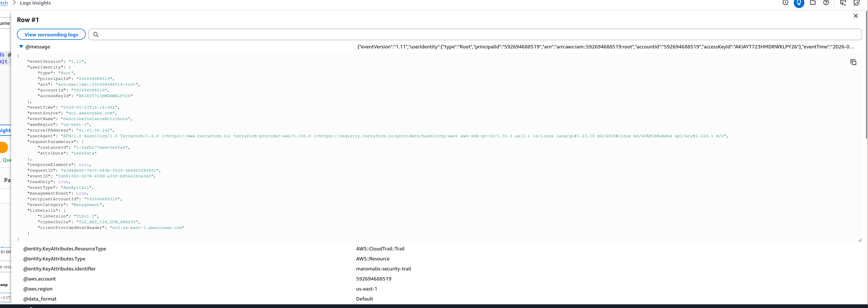Click the folder icon in top bar

tap(812, 3)
